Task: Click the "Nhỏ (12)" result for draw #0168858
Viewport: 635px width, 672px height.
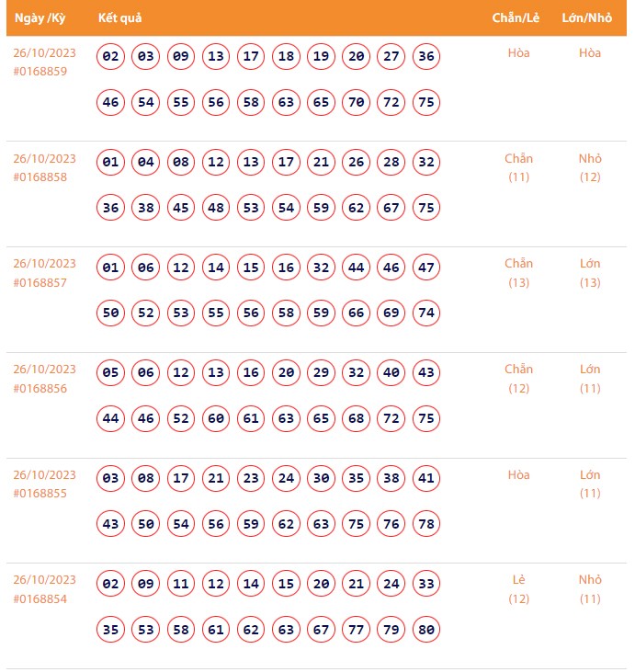Action: coord(590,167)
